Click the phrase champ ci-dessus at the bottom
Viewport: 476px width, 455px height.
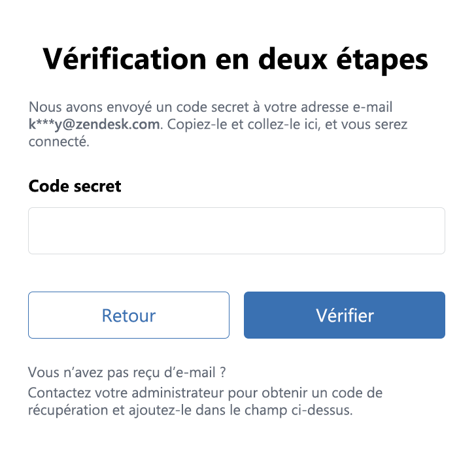[x=298, y=411]
